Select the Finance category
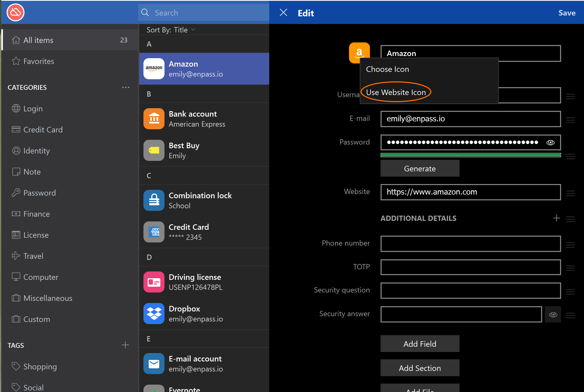This screenshot has height=392, width=584. click(x=70, y=214)
